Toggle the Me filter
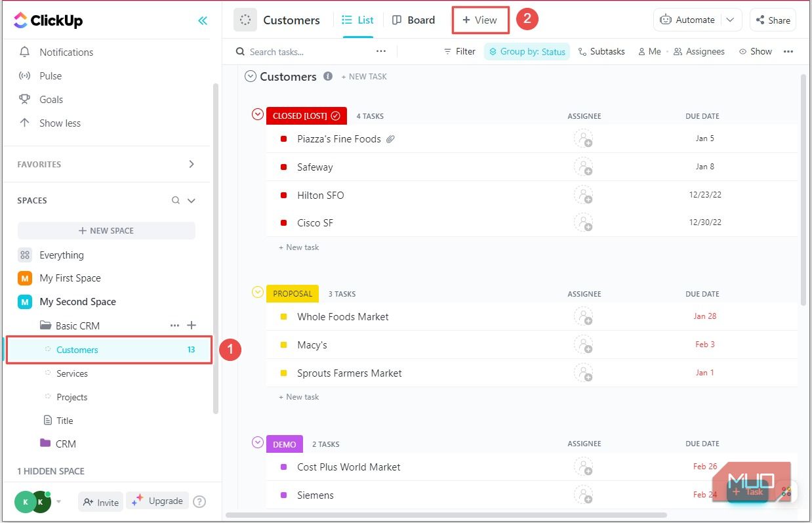This screenshot has width=812, height=523. pyautogui.click(x=649, y=51)
